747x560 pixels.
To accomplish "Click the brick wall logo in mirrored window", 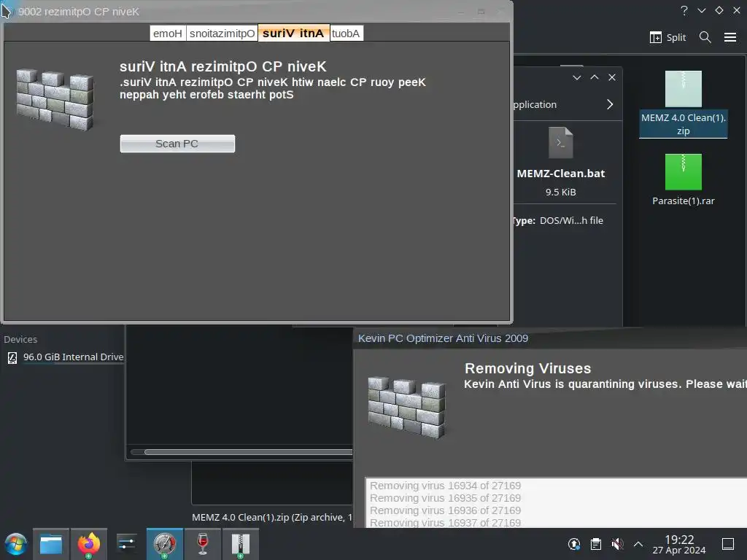I will click(55, 99).
